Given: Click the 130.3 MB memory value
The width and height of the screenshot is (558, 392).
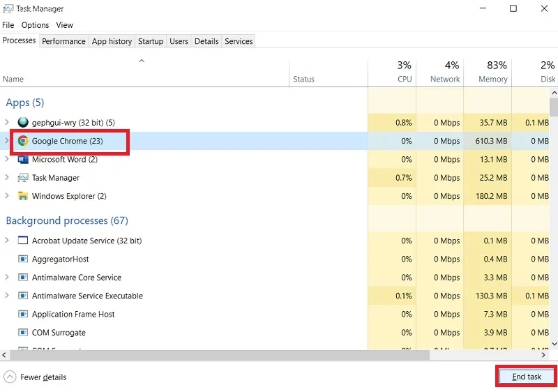Looking at the screenshot, I should (x=492, y=296).
